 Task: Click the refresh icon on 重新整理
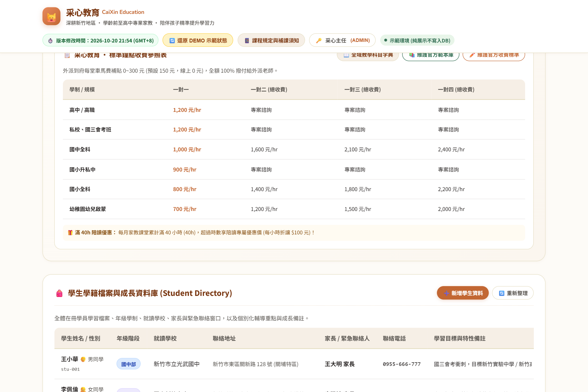click(502, 293)
